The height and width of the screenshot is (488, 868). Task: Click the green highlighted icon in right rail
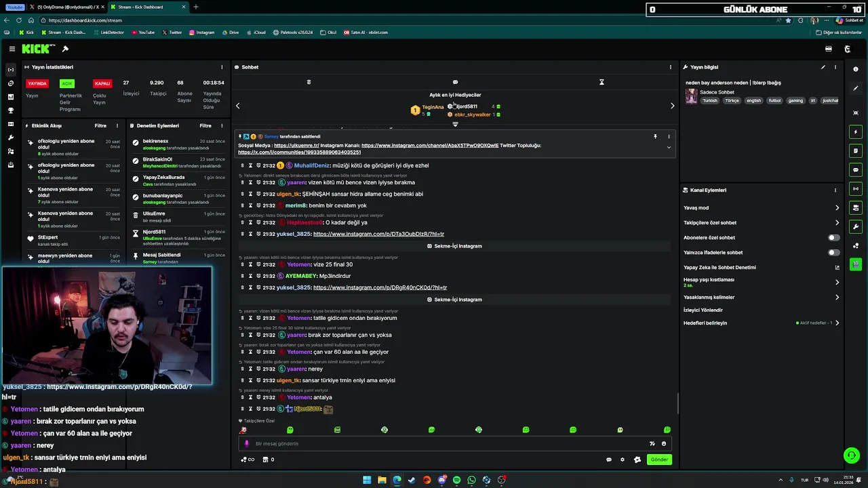(x=856, y=264)
